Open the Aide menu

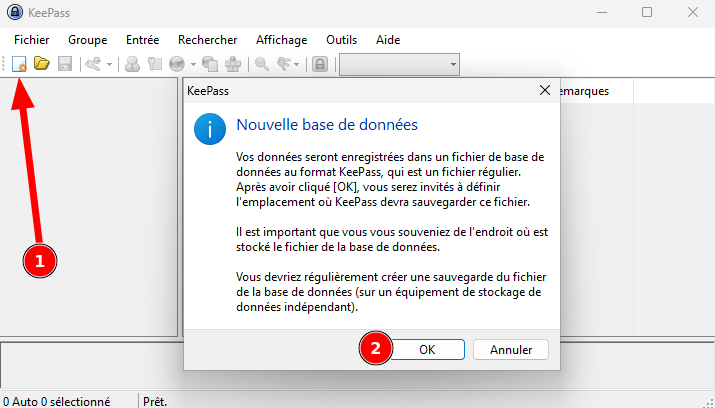click(x=388, y=40)
